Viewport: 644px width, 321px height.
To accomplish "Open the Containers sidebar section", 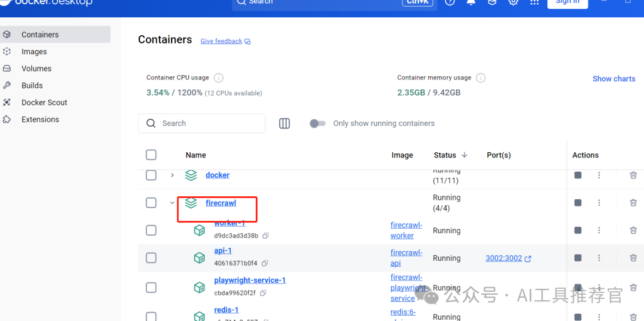I will point(54,35).
